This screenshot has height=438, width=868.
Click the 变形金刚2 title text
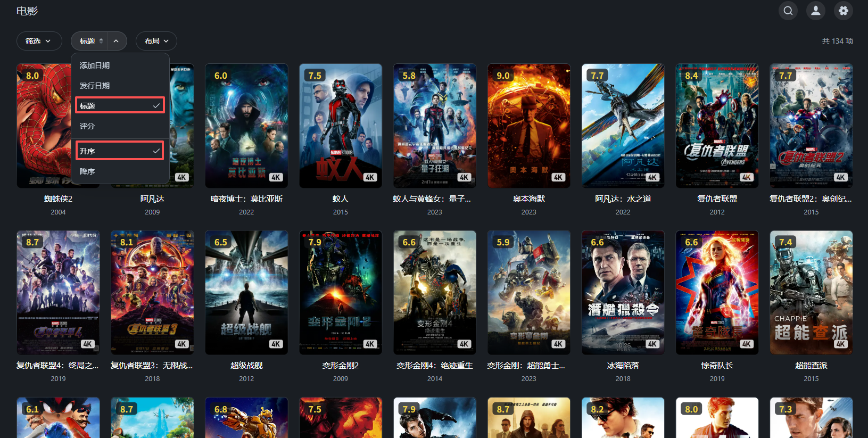(x=341, y=366)
